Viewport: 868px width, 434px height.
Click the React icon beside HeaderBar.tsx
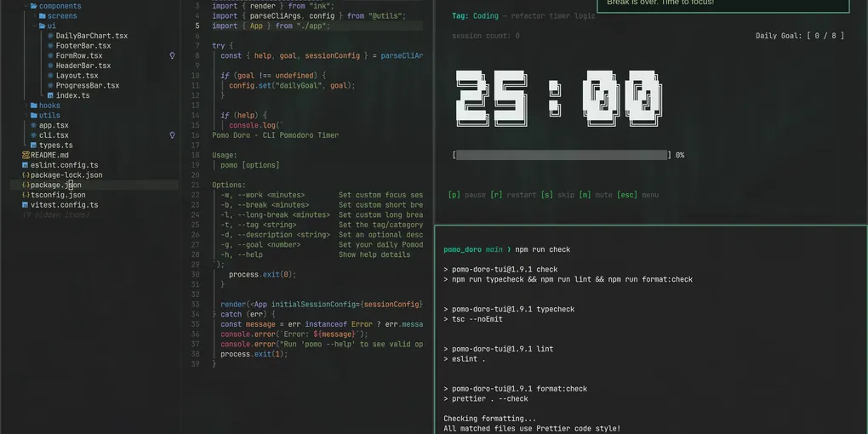(x=50, y=66)
